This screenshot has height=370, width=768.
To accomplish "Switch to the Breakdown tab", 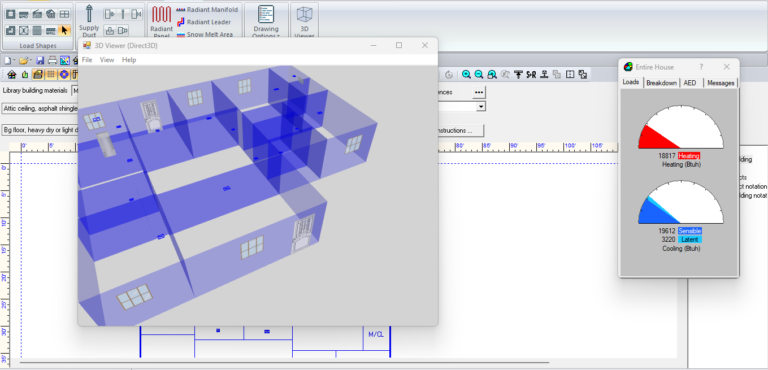I will [661, 83].
